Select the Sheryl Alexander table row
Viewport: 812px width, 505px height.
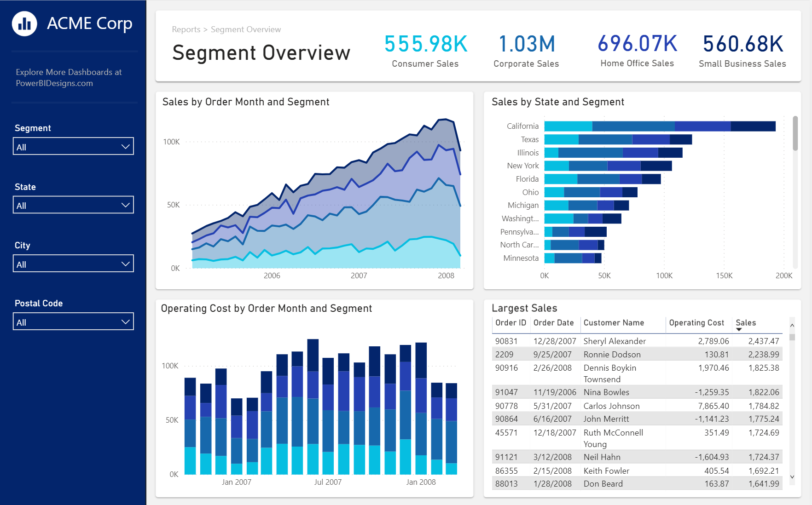[x=637, y=341]
